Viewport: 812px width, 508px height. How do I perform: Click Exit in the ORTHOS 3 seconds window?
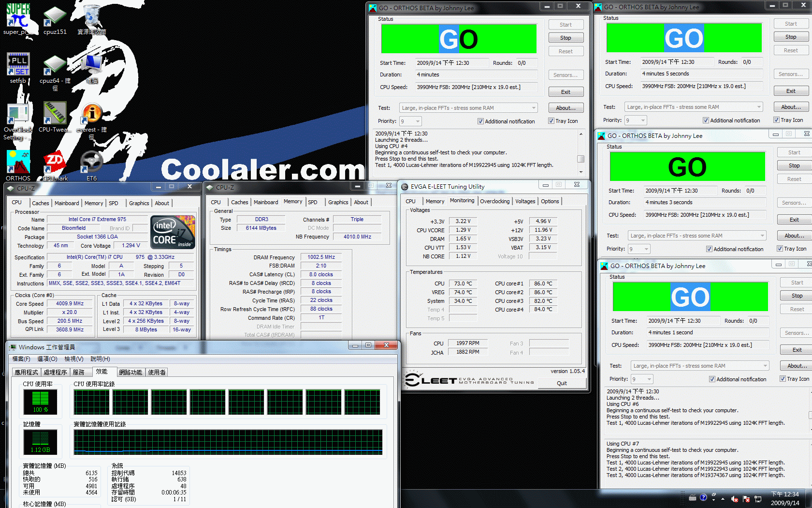click(794, 220)
